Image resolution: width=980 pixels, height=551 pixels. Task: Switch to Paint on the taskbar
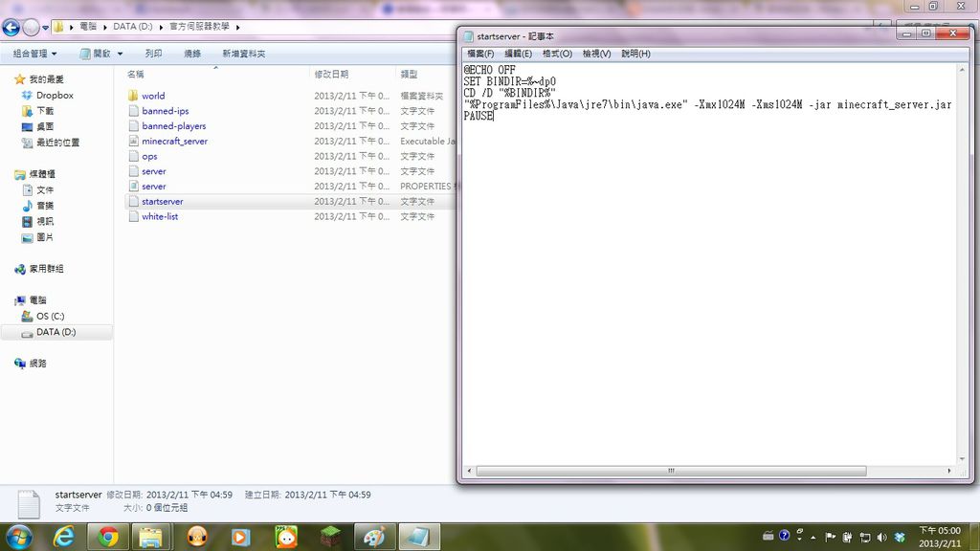tap(374, 537)
